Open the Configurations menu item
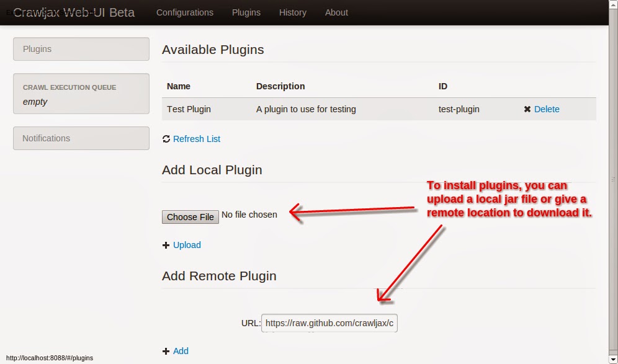This screenshot has height=364, width=618. [x=185, y=12]
